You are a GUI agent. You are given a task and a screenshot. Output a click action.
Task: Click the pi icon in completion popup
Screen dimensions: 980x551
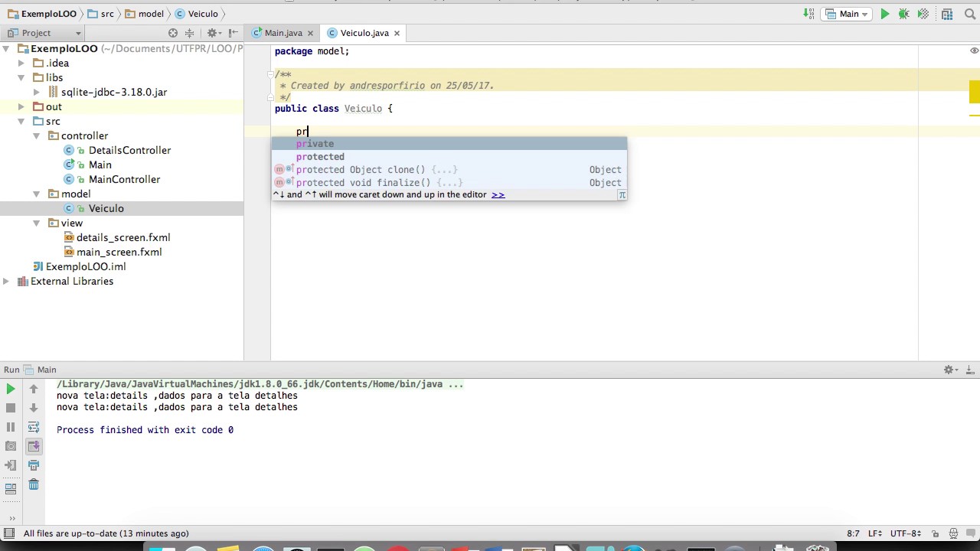tap(622, 194)
